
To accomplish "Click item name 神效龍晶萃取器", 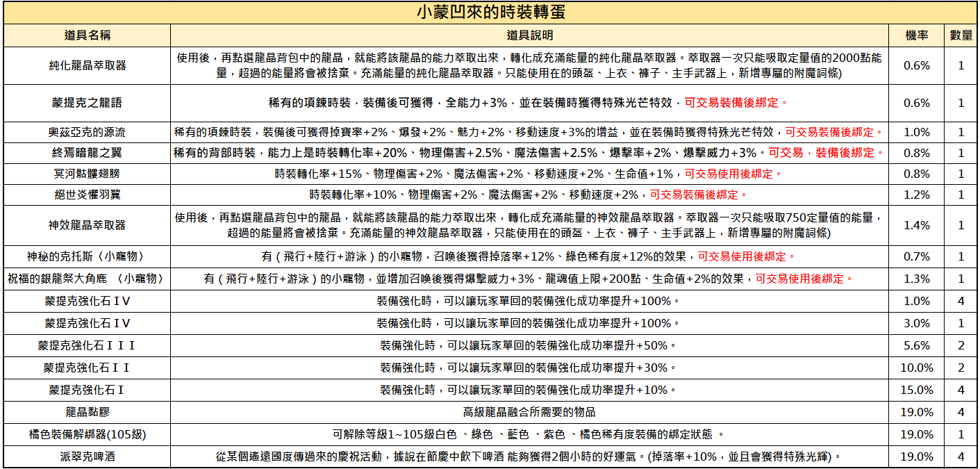I will click(88, 225).
